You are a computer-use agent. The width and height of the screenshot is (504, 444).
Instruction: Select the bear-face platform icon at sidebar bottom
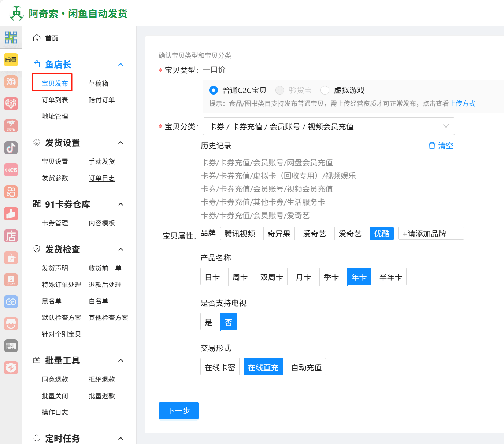11,368
